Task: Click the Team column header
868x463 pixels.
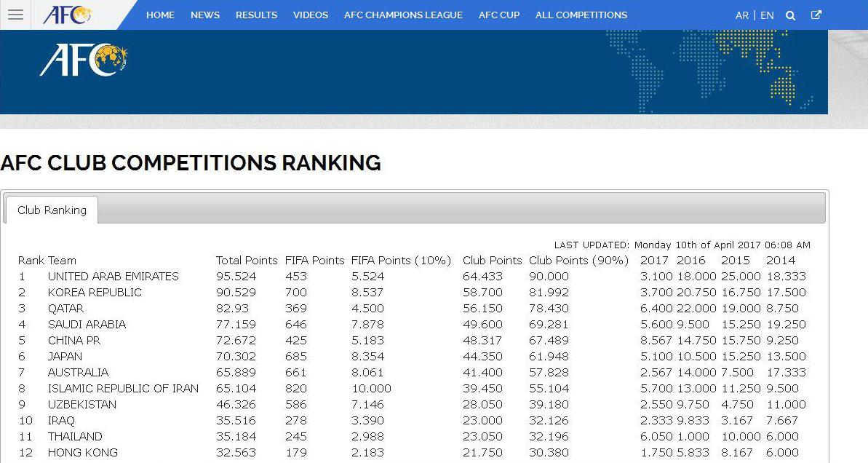Action: 62,261
